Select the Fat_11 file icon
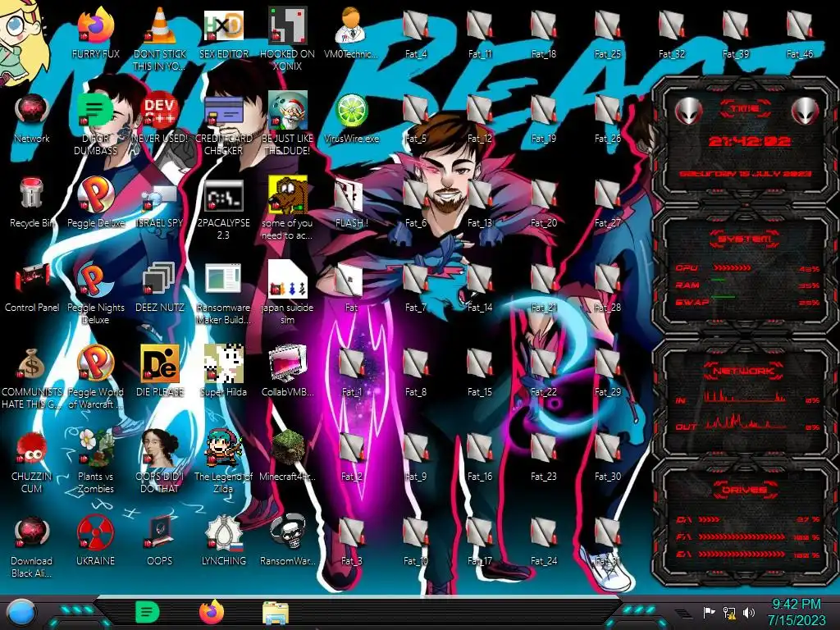The height and width of the screenshot is (630, 840). pos(479,25)
